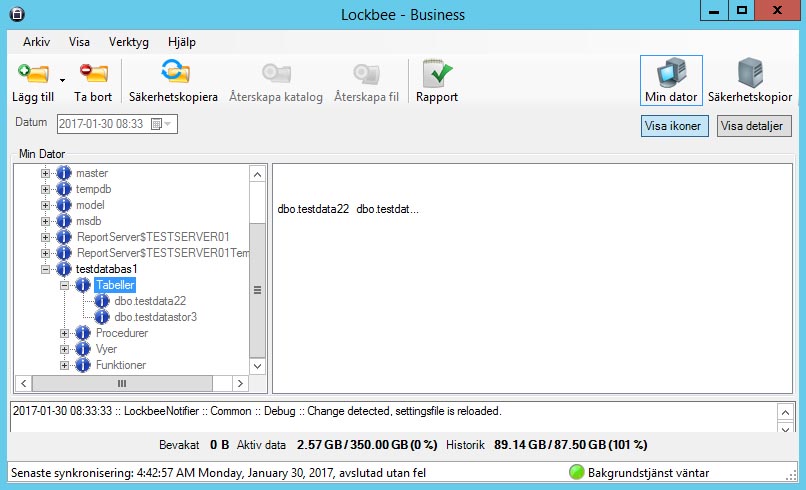Collapse the Tabeller node
The image size is (806, 490).
click(64, 285)
